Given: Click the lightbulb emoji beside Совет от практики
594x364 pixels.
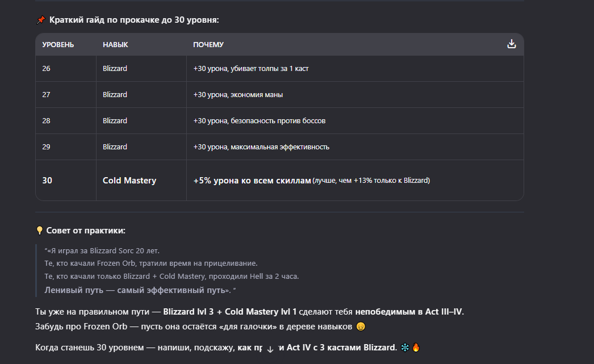Looking at the screenshot, I should pos(40,231).
